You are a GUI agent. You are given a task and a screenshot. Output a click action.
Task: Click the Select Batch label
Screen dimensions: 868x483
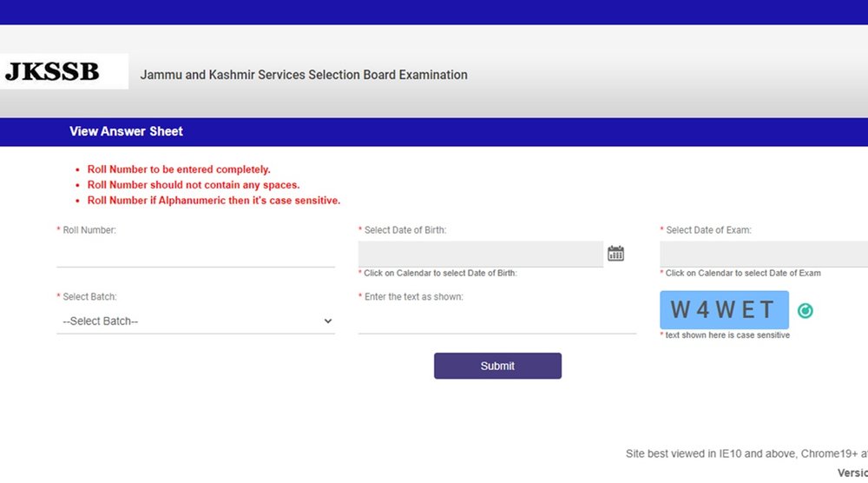89,297
